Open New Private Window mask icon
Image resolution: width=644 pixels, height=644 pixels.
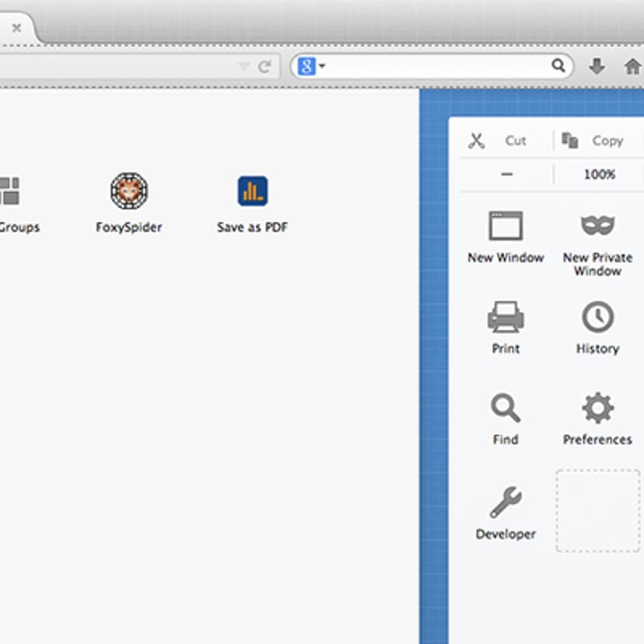[x=597, y=225]
